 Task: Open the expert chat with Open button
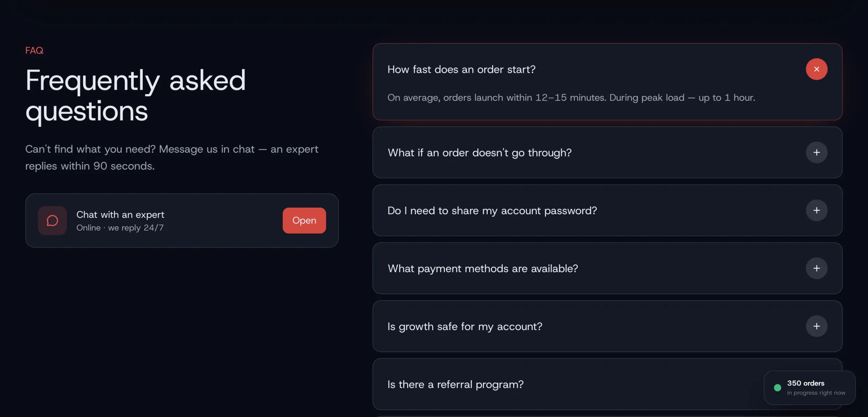[x=304, y=220]
